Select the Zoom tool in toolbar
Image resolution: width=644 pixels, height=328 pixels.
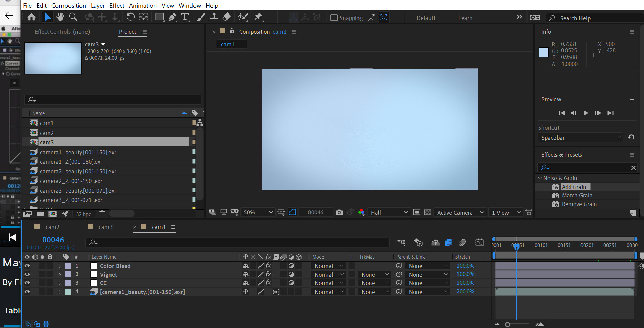pyautogui.click(x=73, y=17)
